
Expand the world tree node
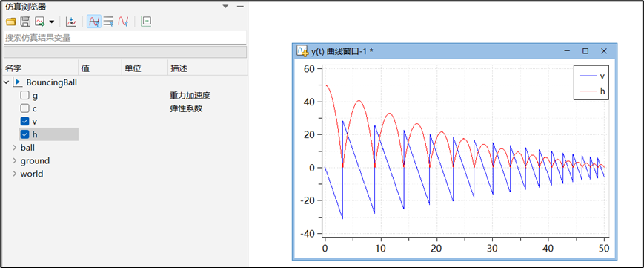pyautogui.click(x=15, y=174)
